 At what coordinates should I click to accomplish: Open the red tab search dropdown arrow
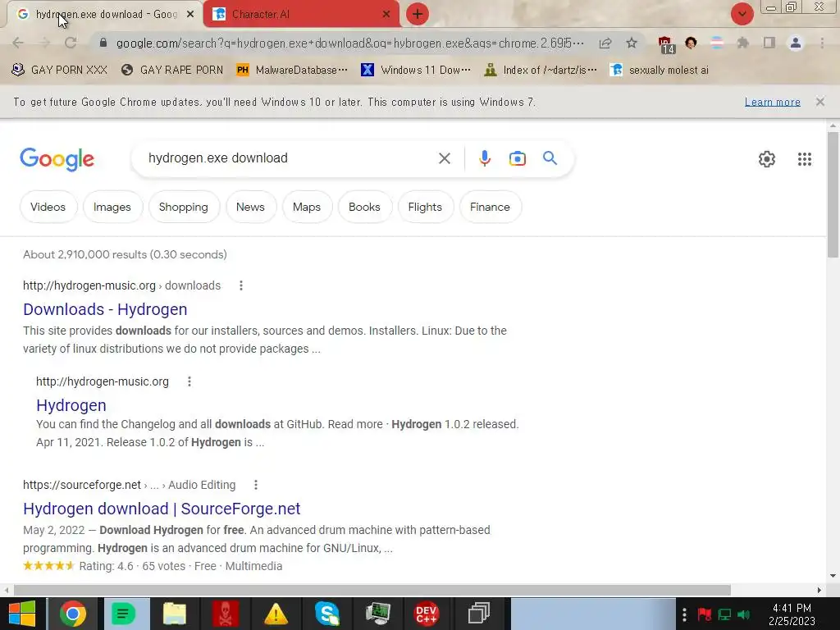point(742,14)
